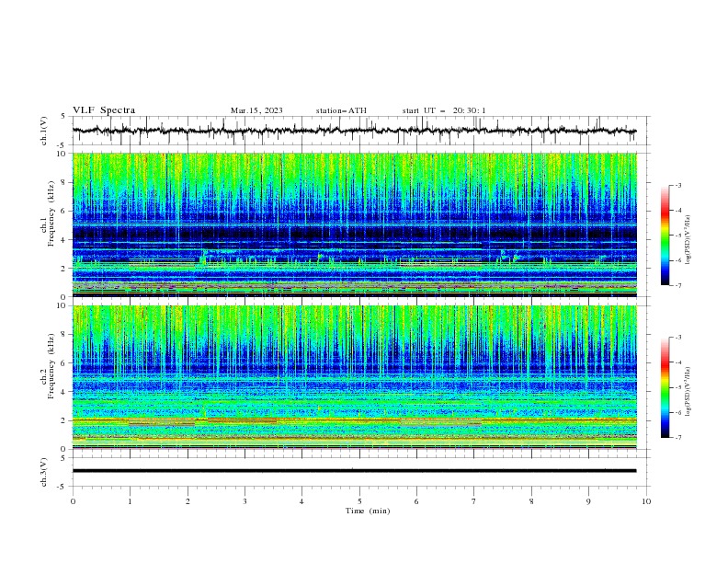Click time axis tick label "8"
Viewport: 728px width, 563px height.
point(531,501)
